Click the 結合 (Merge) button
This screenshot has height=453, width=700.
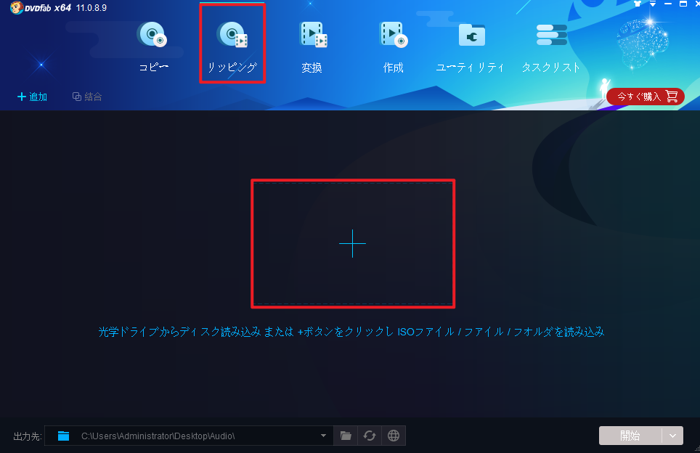(x=87, y=96)
